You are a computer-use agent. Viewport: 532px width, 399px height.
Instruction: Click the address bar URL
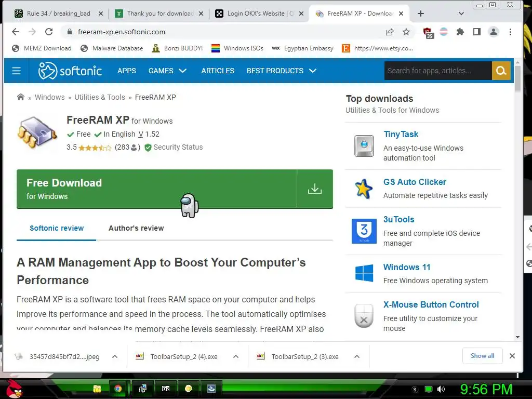pos(122,32)
